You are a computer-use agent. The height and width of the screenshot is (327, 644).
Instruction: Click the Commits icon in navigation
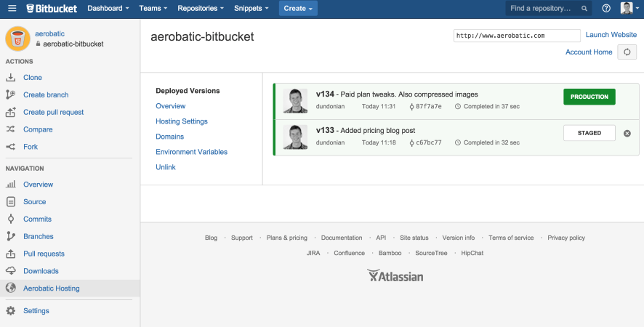pos(11,219)
